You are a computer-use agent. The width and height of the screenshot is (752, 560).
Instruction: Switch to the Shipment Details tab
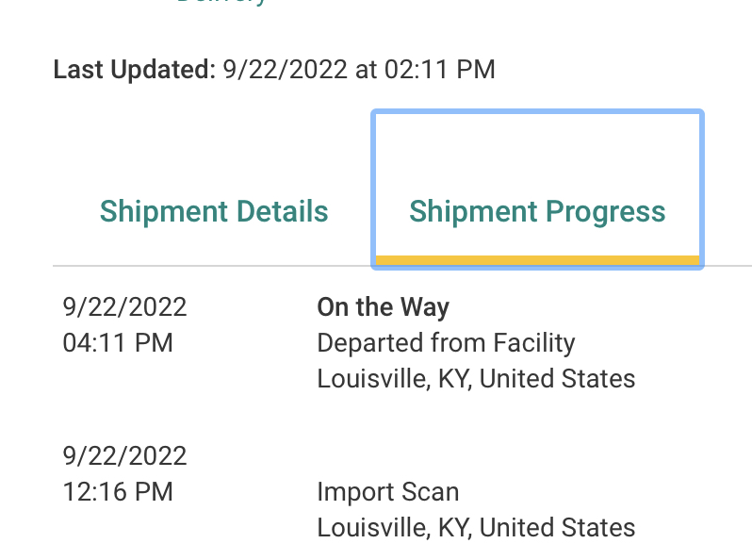(x=214, y=211)
